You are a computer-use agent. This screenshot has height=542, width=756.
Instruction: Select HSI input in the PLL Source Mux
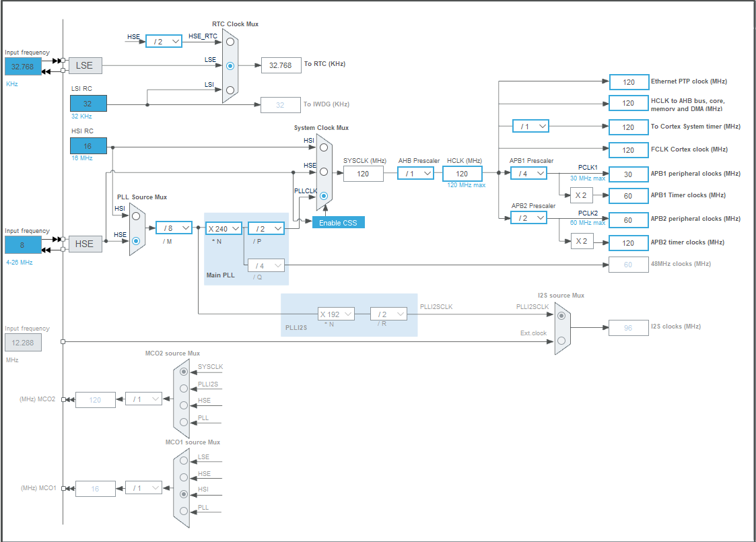point(135,217)
